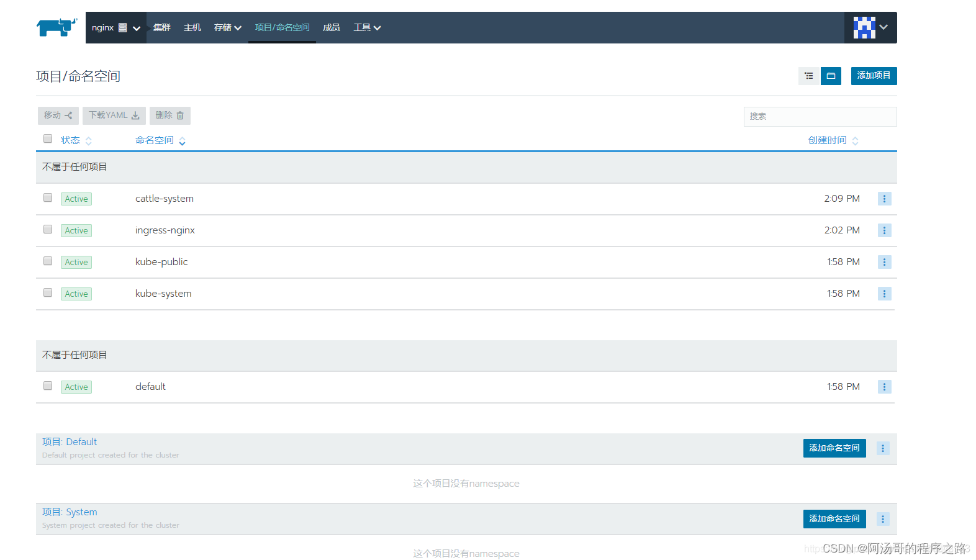Sort by 状态 column
This screenshot has height=560, width=976.
(x=76, y=140)
